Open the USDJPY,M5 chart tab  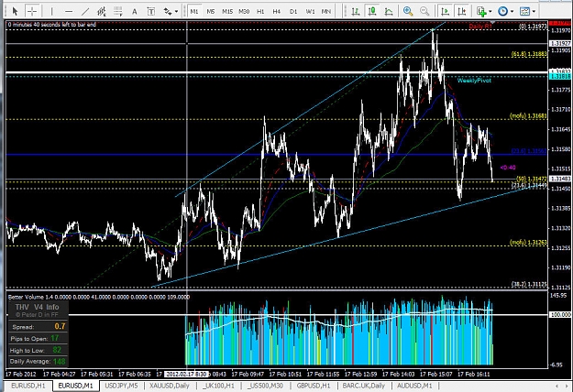(x=121, y=386)
